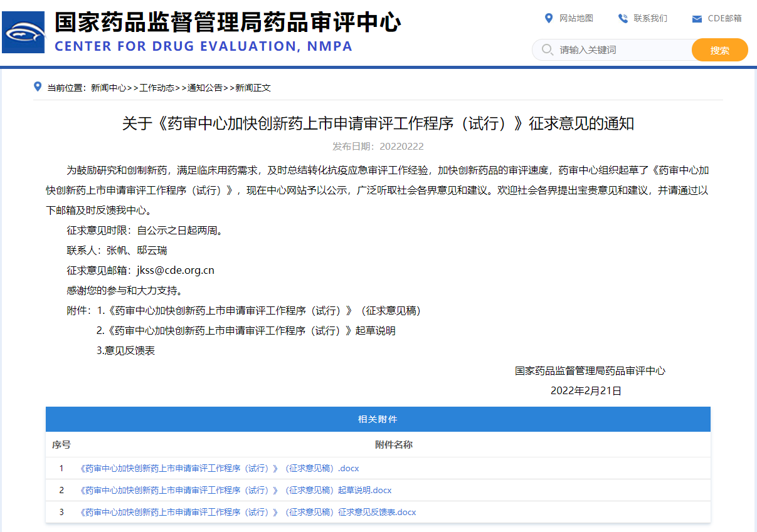The image size is (757, 532).
Task: Click the email jkss@cde.org.cn text
Action: (176, 271)
